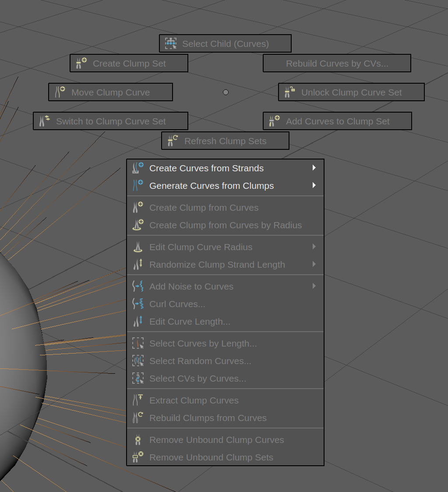Click the Curl Curves icon

[x=138, y=304]
